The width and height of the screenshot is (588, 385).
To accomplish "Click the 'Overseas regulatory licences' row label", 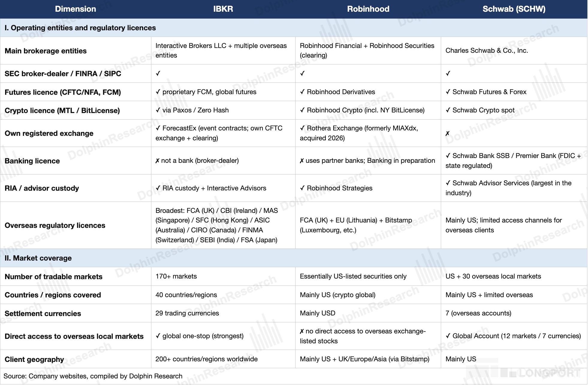I will click(55, 225).
